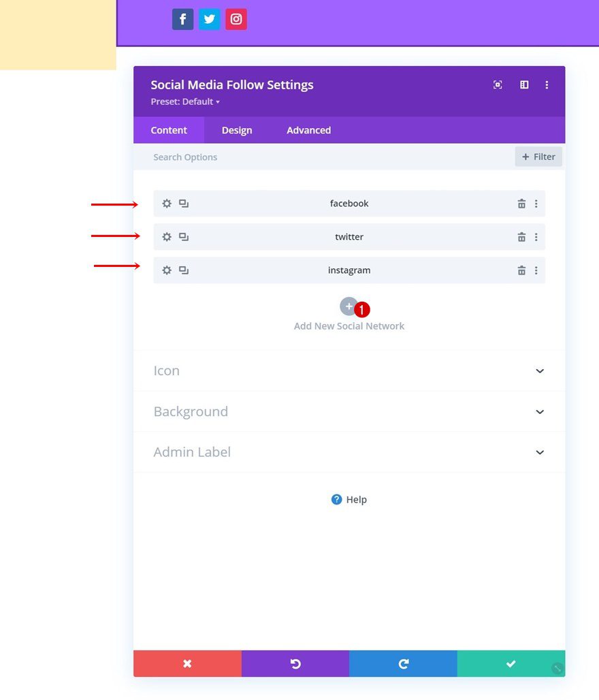Delete the facebook item
Viewport: 599px width, 700px height.
(x=521, y=204)
